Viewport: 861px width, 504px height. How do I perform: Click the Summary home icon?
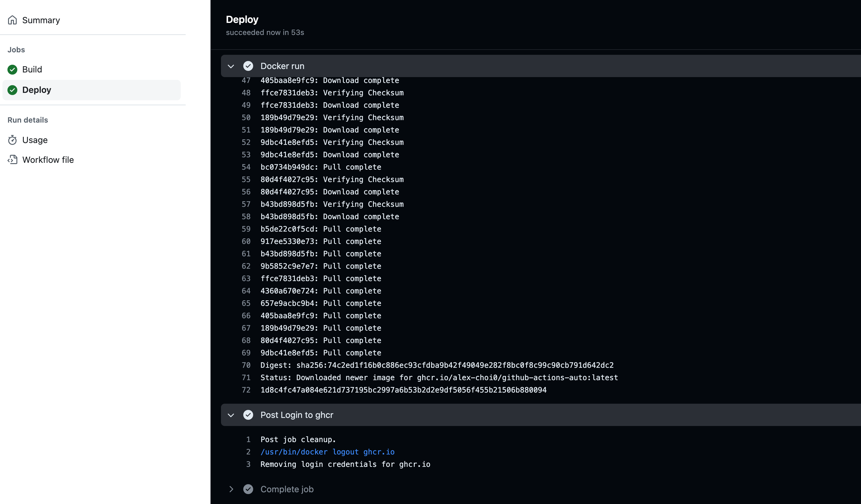(12, 20)
